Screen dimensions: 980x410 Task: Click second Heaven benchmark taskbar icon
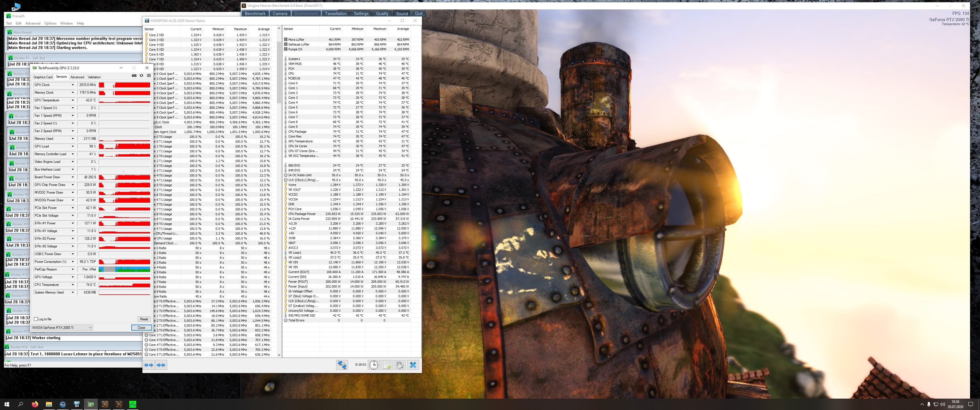(119, 404)
